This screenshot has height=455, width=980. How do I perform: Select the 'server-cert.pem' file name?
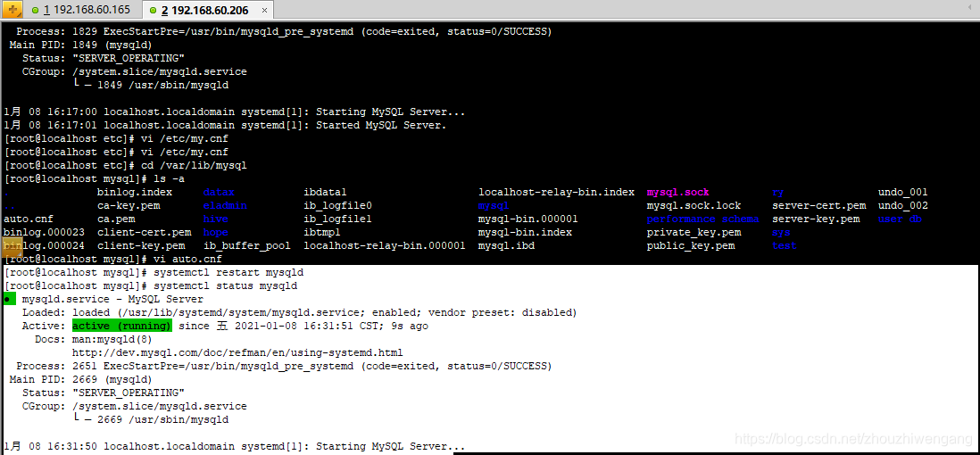coord(818,205)
